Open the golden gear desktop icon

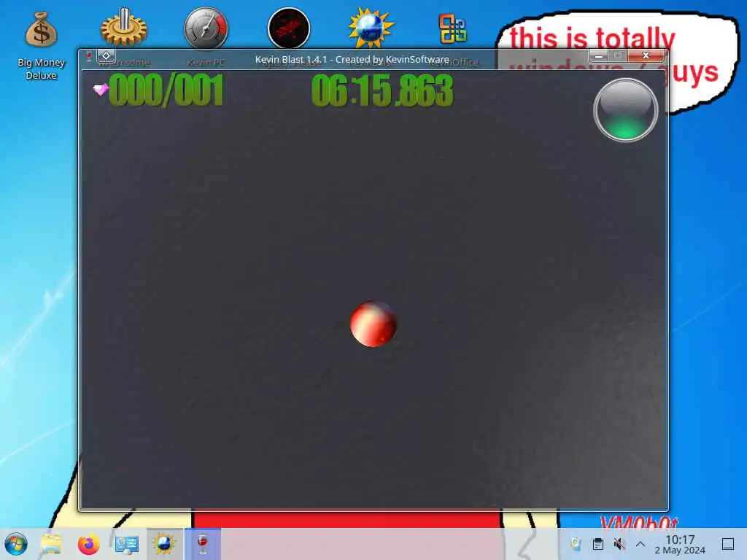pyautogui.click(x=124, y=28)
